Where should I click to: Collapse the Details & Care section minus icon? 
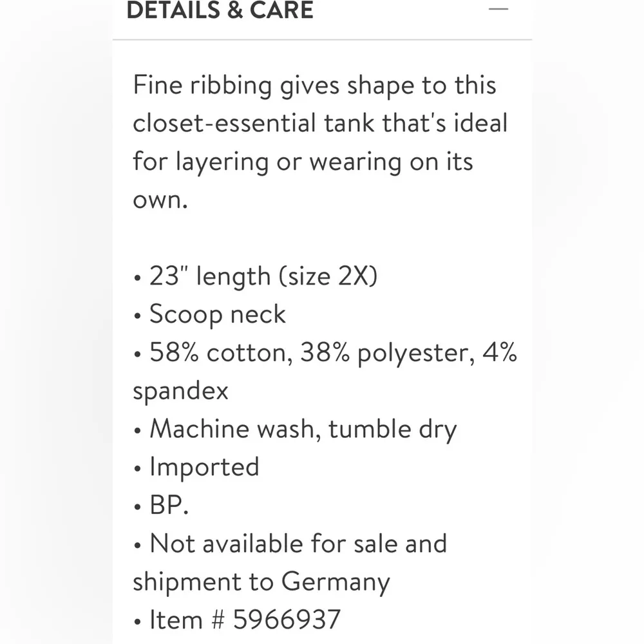(x=498, y=10)
